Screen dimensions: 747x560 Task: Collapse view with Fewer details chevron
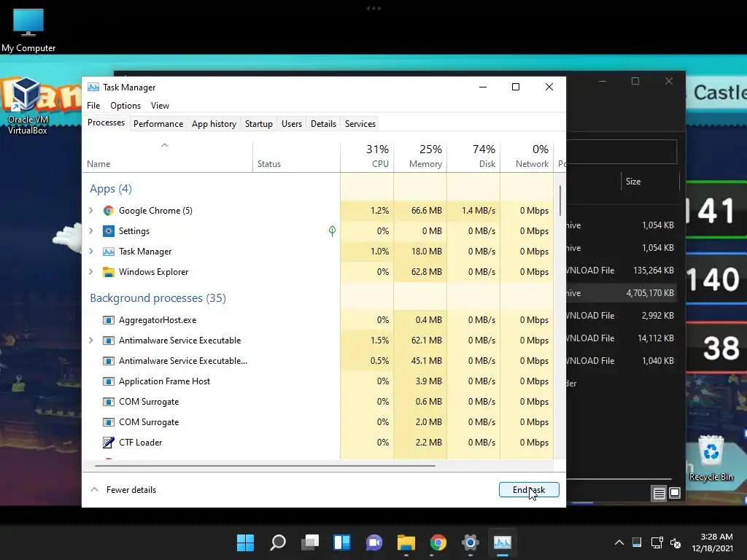click(94, 489)
